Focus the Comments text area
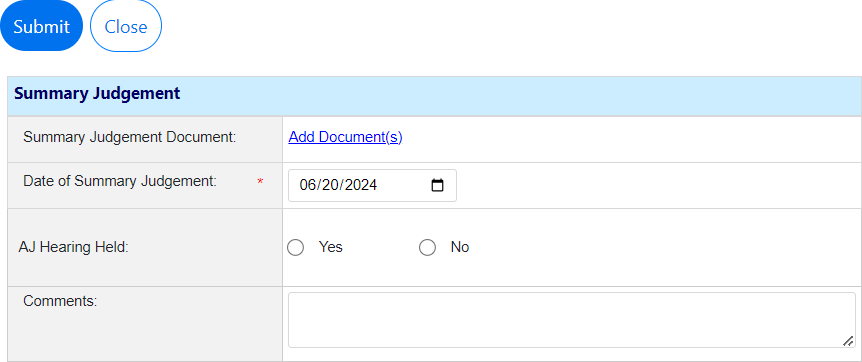Screen dimensions: 862x362 click(572, 320)
